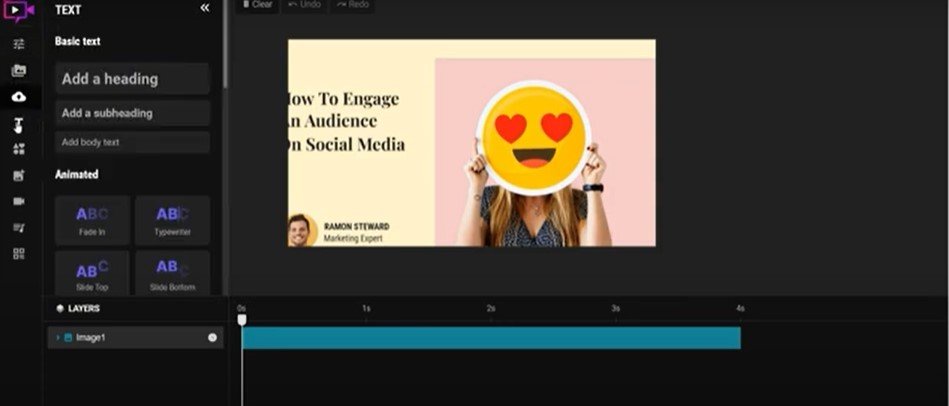
Task: Add a heading text
Action: point(133,79)
